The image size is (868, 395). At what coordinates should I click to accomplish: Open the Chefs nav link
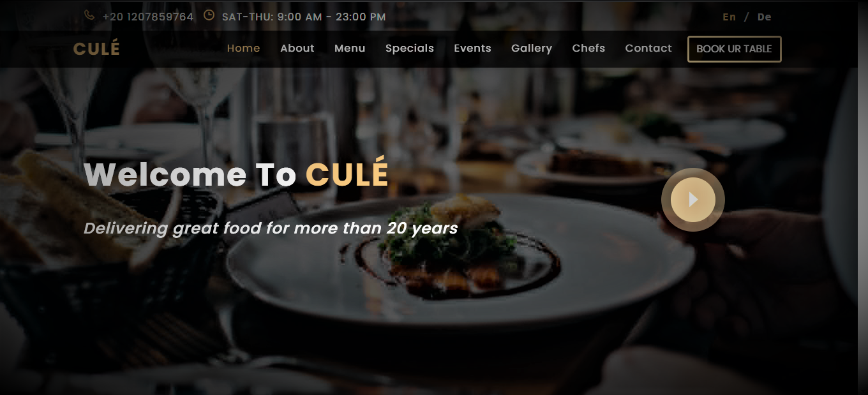tap(588, 48)
